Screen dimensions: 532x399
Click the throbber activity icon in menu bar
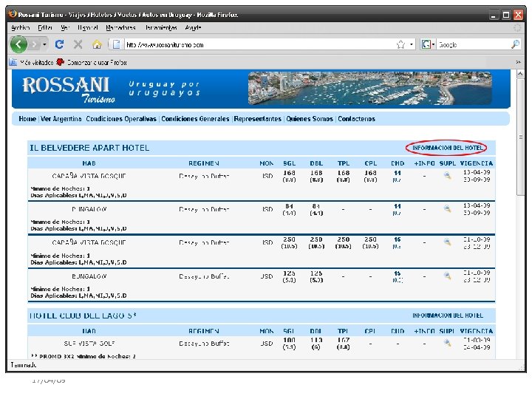[517, 27]
